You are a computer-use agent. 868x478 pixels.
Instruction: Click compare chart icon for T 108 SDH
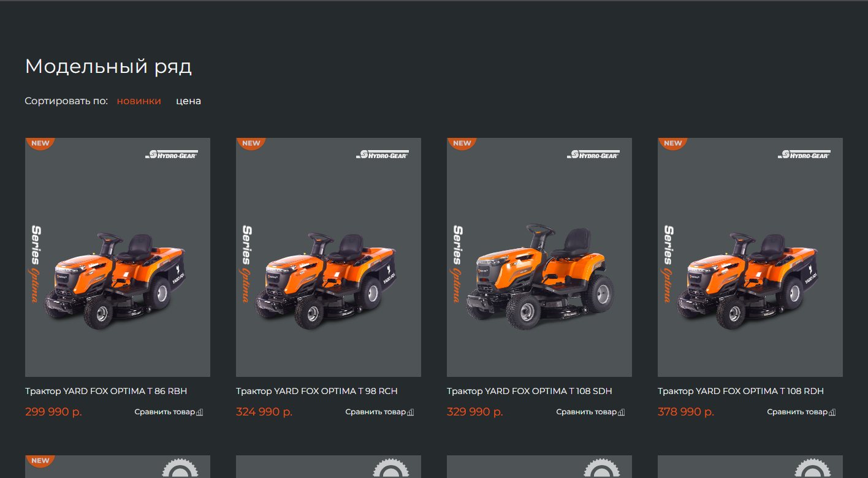(622, 412)
